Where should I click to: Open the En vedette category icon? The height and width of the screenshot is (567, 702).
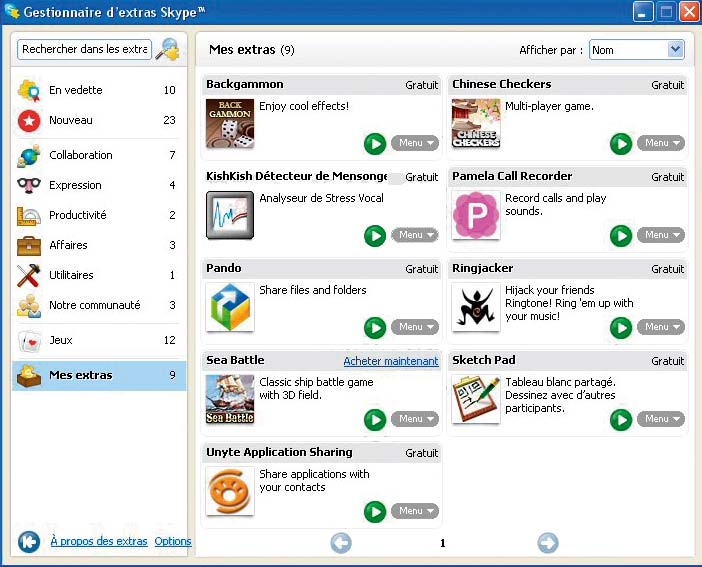pos(29,90)
